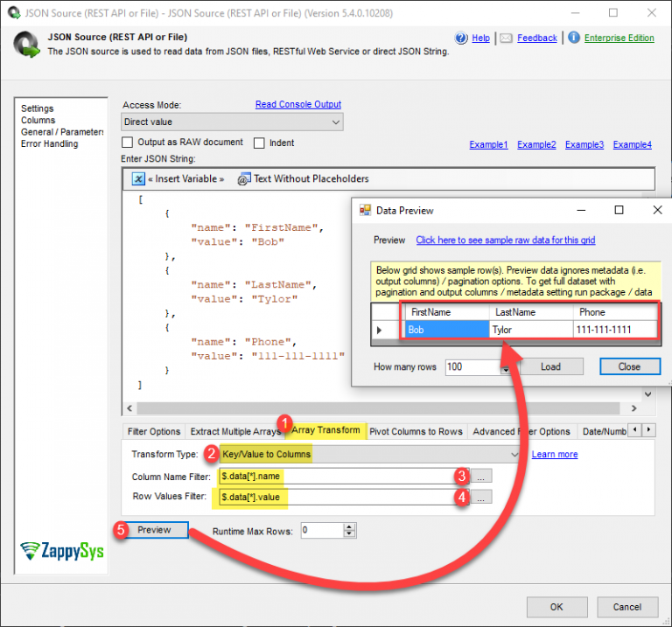Viewport: 672px width, 627px height.
Task: Click the Preview button
Action: tap(154, 530)
